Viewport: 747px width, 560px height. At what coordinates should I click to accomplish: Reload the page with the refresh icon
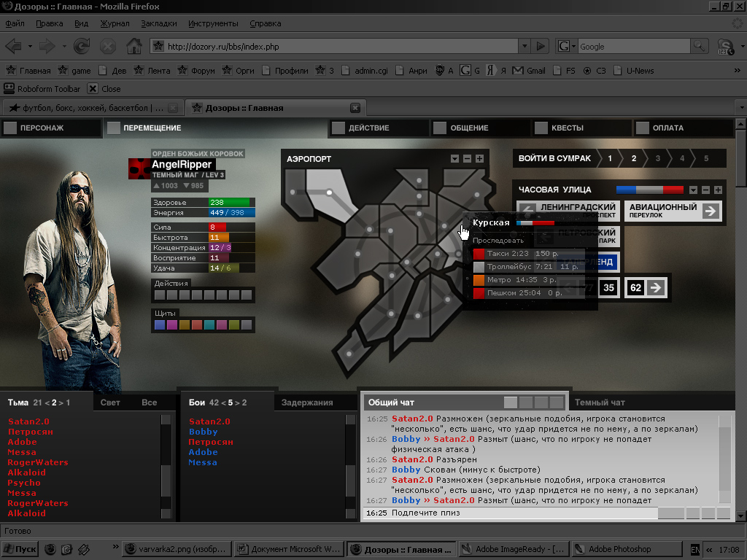[x=82, y=46]
